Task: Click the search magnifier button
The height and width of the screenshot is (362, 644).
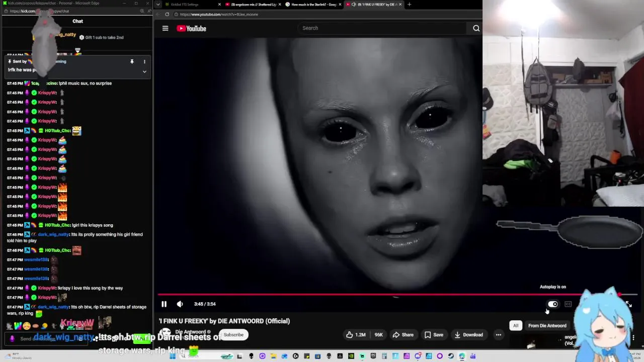Action: (x=476, y=28)
